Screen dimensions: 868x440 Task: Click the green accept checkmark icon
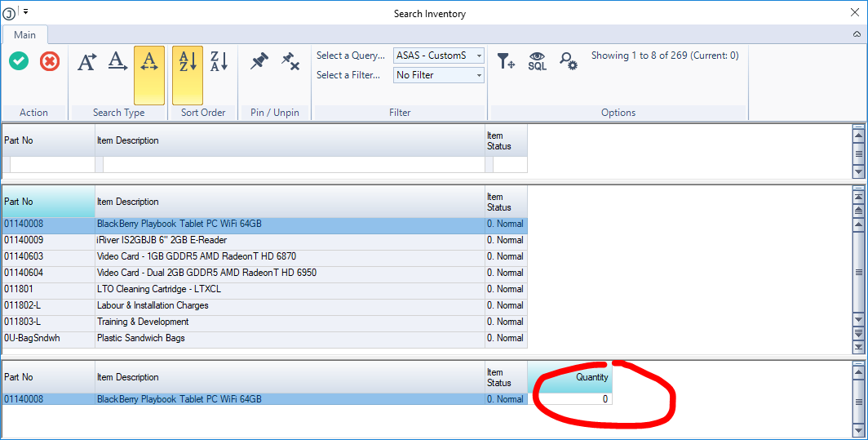(x=19, y=61)
